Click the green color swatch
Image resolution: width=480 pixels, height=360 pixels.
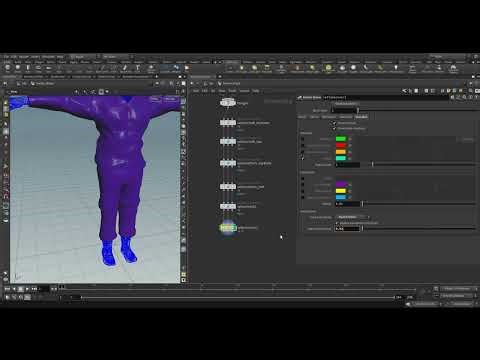341,139
